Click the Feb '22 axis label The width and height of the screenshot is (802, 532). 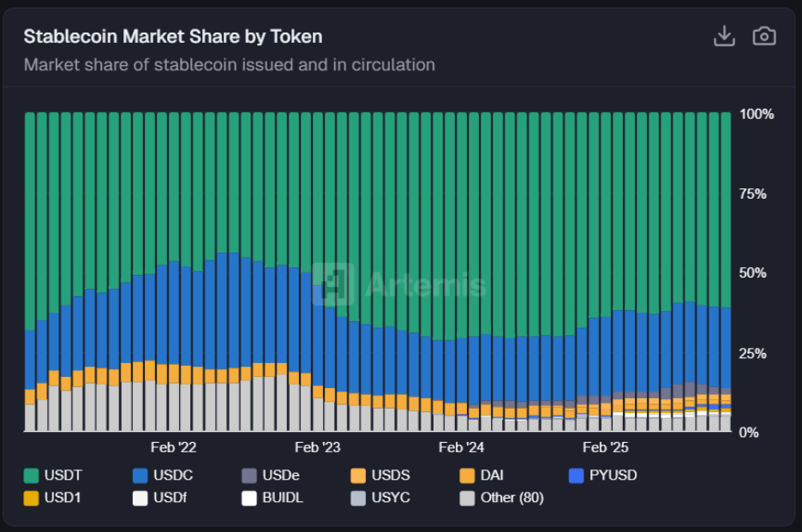tap(173, 447)
